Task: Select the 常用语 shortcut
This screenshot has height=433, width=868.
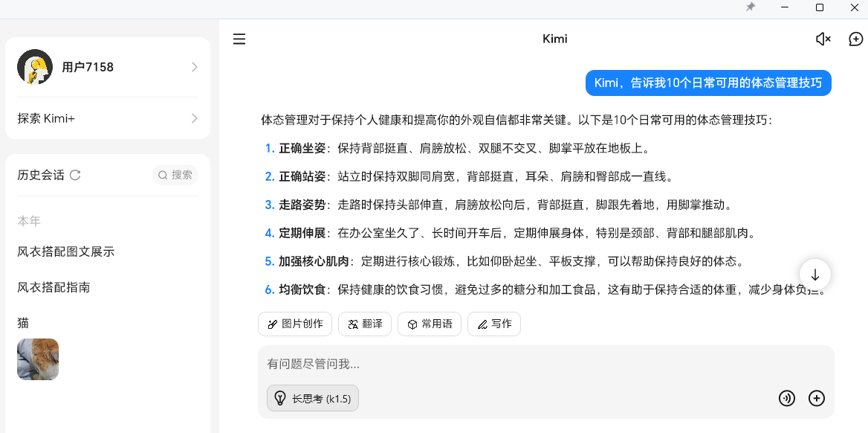Action: 429,324
